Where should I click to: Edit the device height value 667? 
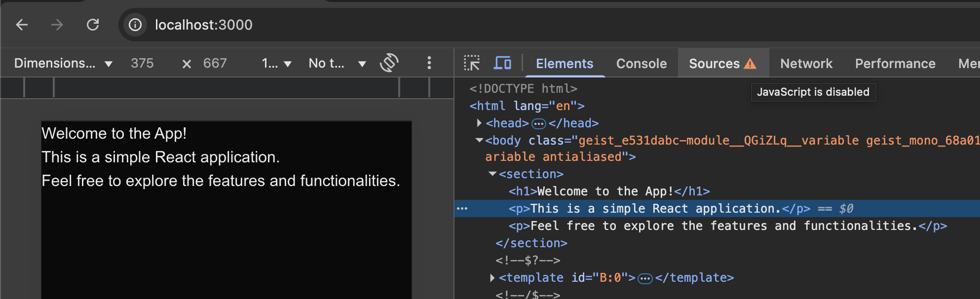click(215, 63)
